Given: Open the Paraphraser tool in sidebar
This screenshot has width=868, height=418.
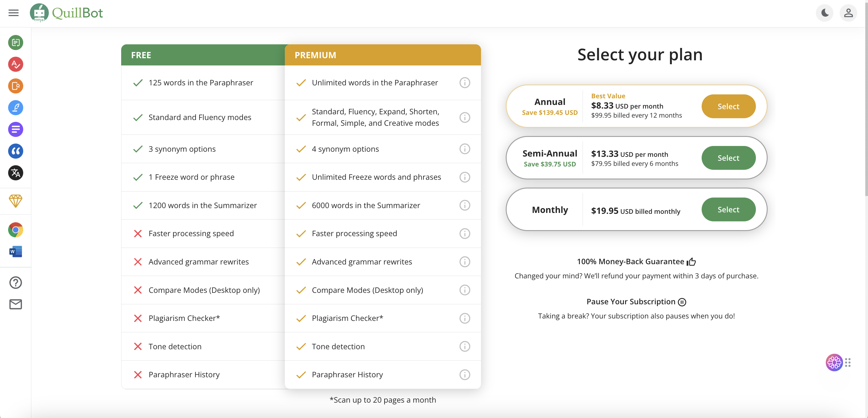Looking at the screenshot, I should click(x=15, y=43).
